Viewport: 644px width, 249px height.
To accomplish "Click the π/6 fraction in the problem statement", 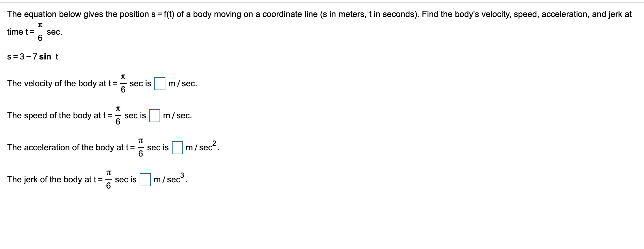I will pyautogui.click(x=40, y=32).
